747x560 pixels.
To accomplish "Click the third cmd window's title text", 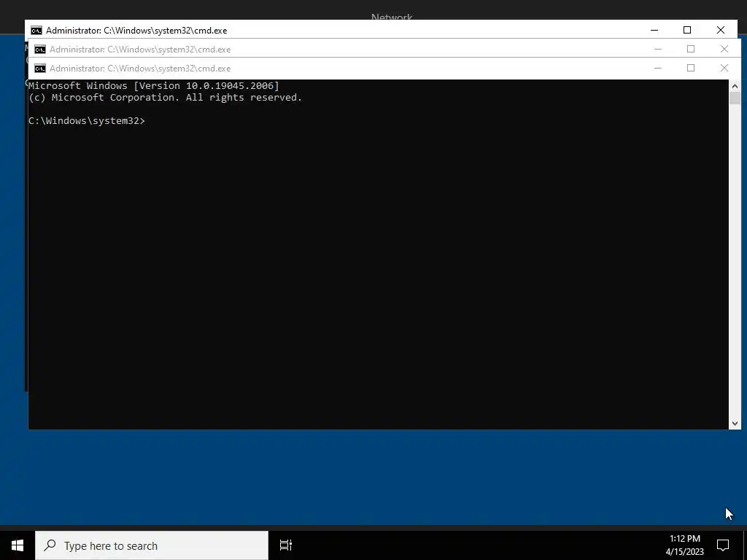I will [x=140, y=69].
